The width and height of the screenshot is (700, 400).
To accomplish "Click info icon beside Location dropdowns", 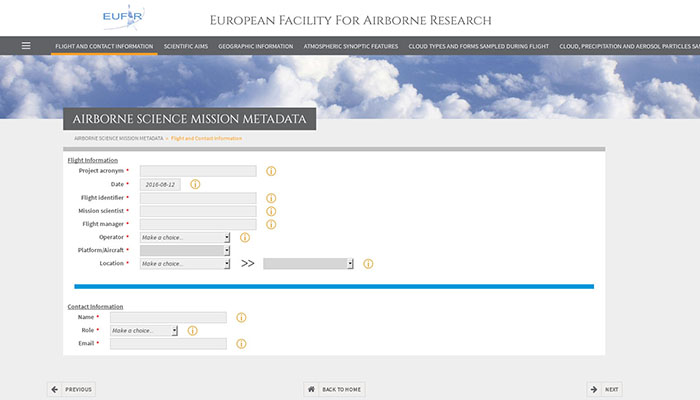I will (368, 264).
